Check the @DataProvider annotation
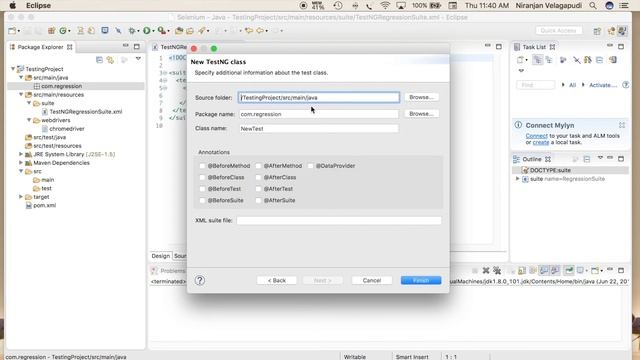The height and width of the screenshot is (360, 640). (x=311, y=166)
